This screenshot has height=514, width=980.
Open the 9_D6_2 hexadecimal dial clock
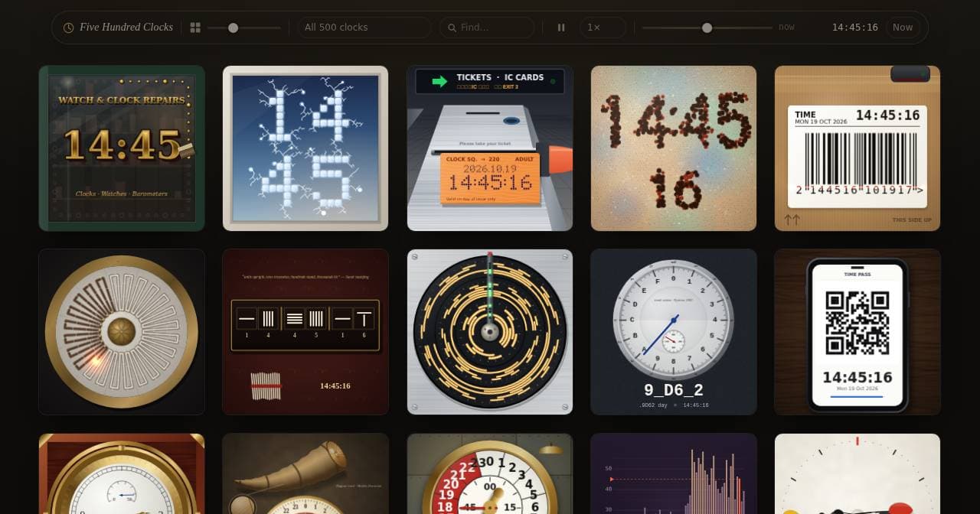pos(674,332)
